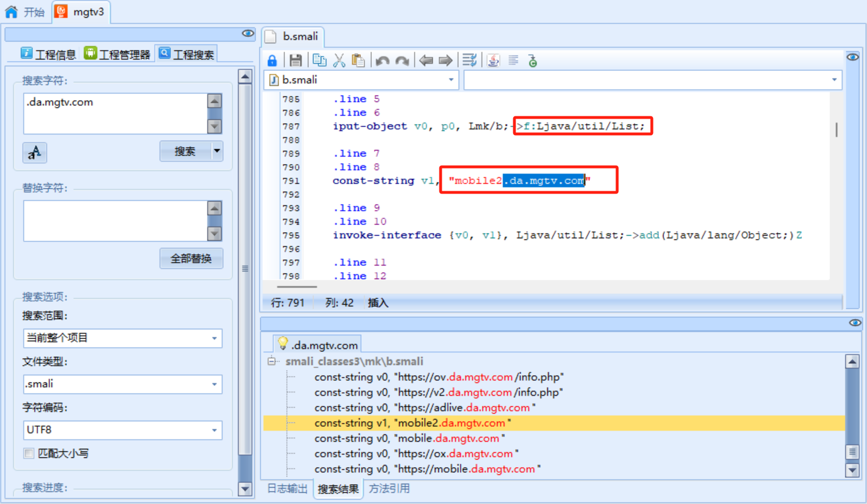
Task: Undo the last edit
Action: [x=383, y=60]
